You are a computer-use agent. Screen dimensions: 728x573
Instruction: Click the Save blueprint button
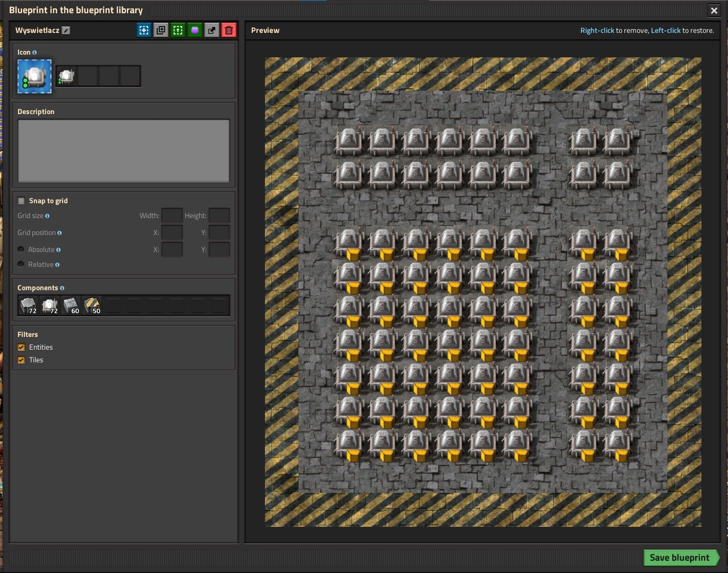coord(679,558)
